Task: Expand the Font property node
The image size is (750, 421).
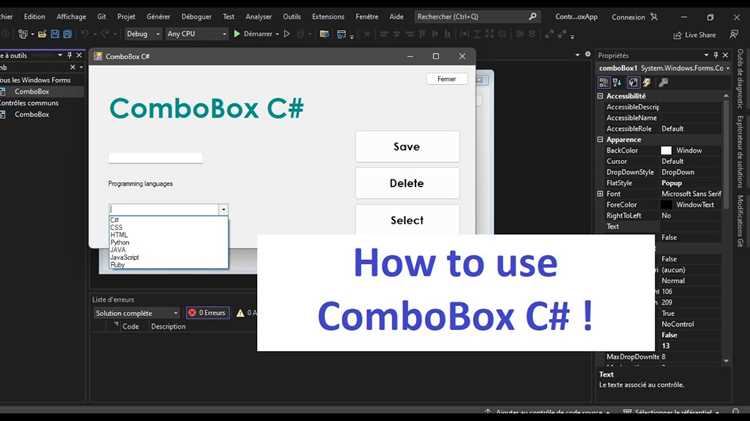Action: click(x=600, y=194)
